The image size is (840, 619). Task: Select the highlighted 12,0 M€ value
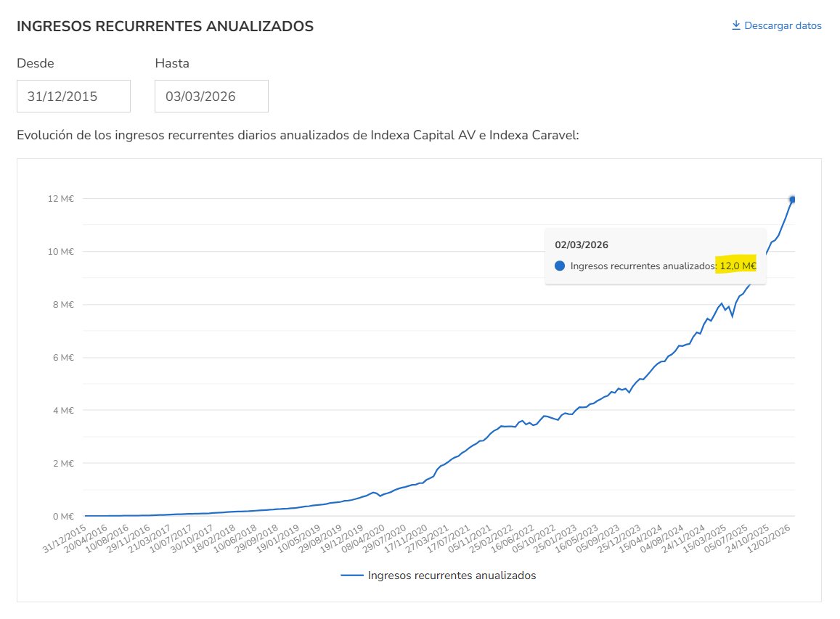pyautogui.click(x=737, y=266)
